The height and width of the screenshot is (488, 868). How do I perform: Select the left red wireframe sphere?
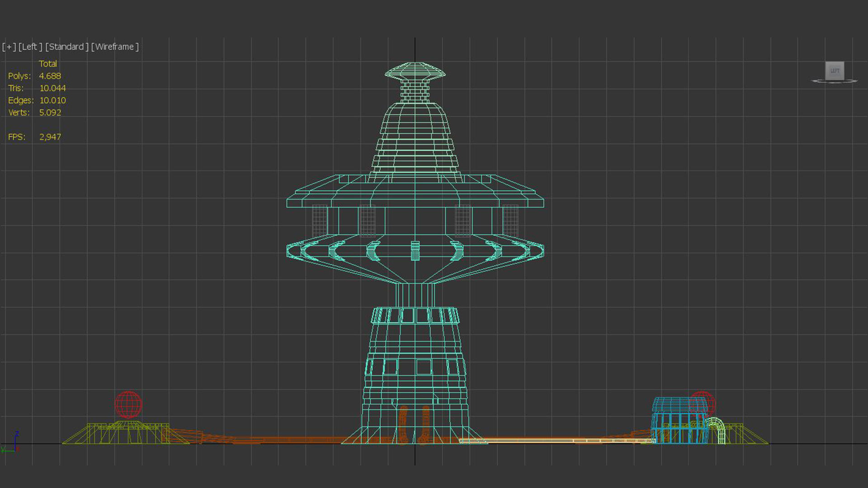pyautogui.click(x=128, y=405)
